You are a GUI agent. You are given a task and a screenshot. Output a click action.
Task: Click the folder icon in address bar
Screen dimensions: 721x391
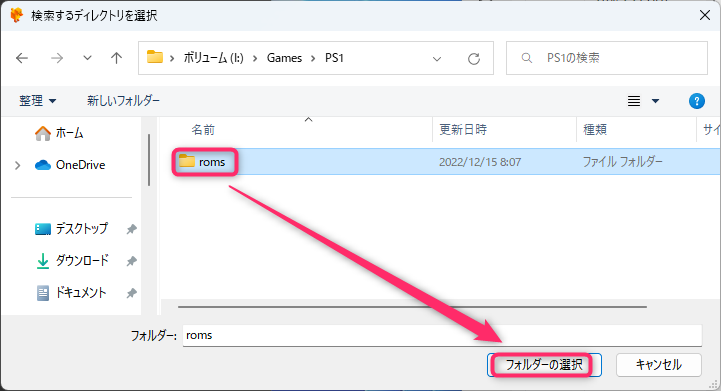[155, 57]
